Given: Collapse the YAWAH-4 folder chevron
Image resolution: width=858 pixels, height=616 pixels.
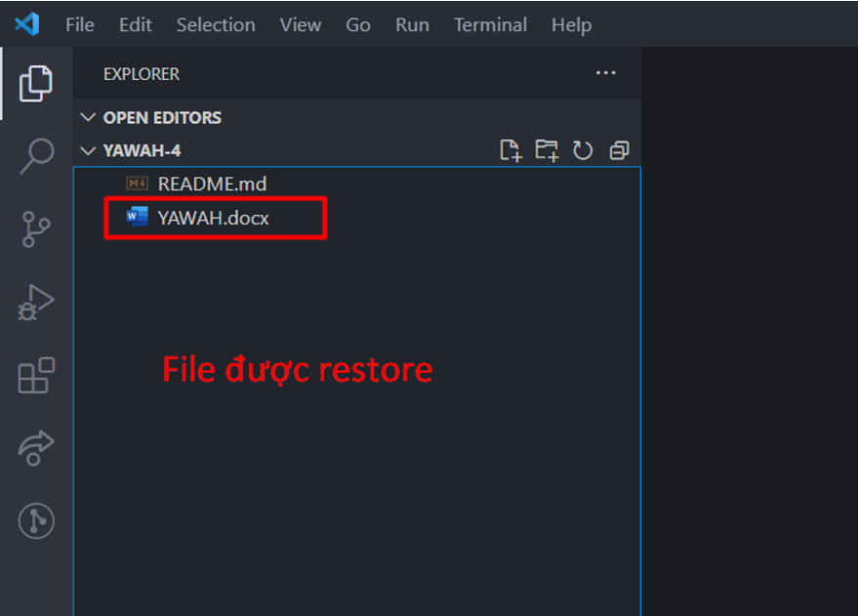Looking at the screenshot, I should pos(88,150).
